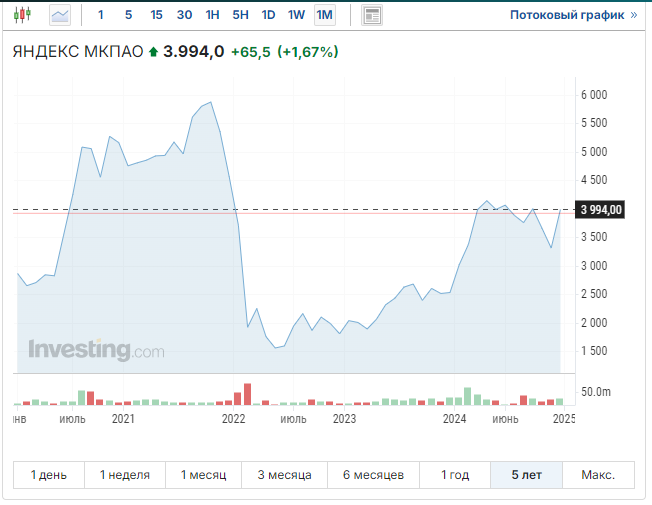Click the 3 994,00 current price label

(x=600, y=210)
